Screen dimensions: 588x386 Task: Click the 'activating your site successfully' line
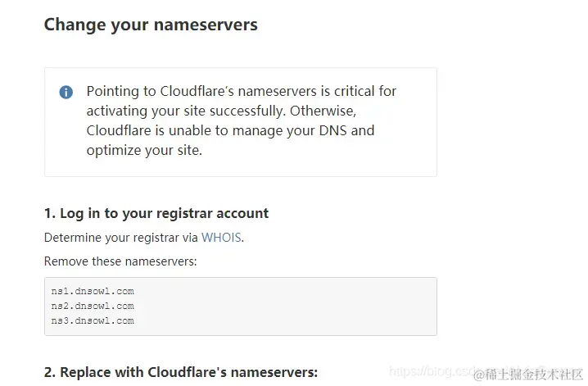pyautogui.click(x=221, y=111)
